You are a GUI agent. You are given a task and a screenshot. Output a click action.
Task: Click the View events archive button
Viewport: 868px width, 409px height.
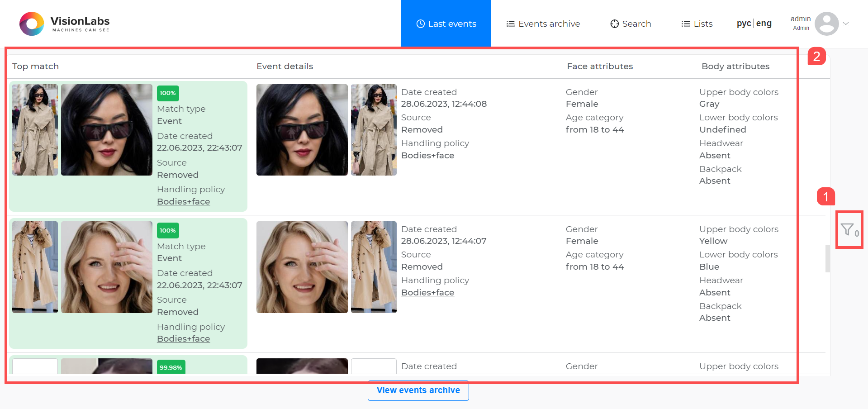[418, 390]
